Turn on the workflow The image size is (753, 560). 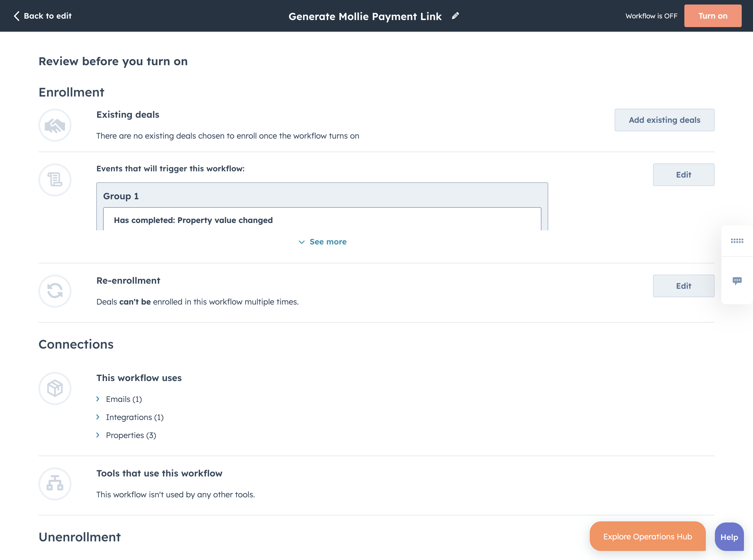click(x=713, y=16)
